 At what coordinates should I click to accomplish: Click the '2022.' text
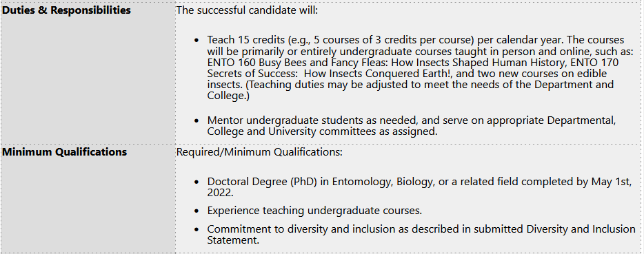pyautogui.click(x=221, y=193)
